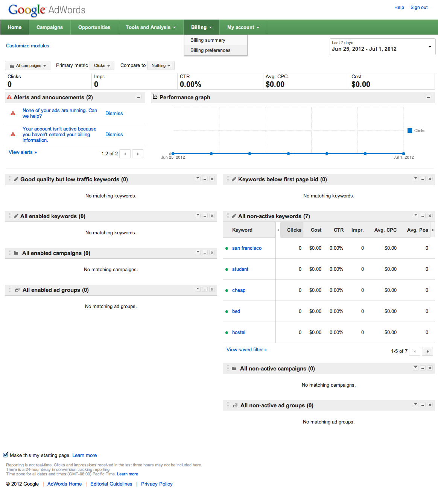Minimize the All non-active ad groups module

coord(423,405)
